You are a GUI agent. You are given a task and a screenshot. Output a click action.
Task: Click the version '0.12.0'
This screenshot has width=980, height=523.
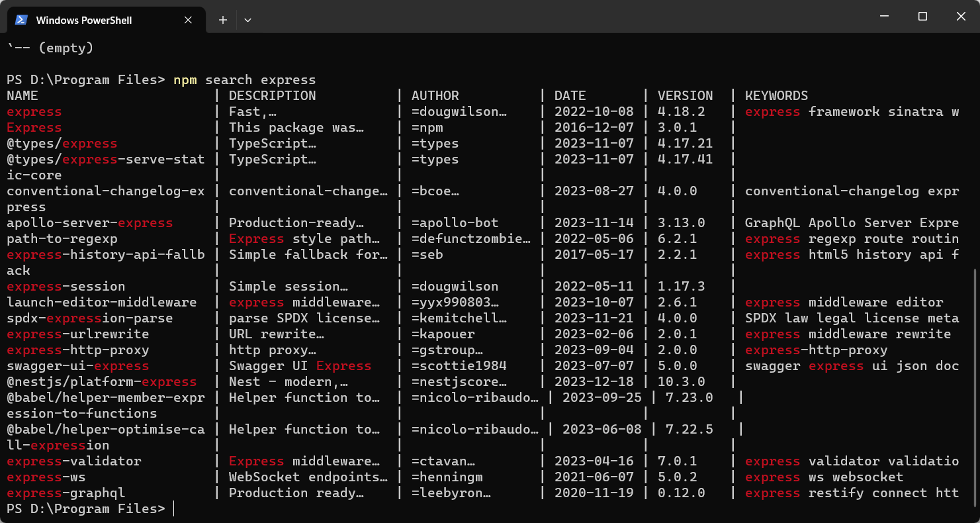pyautogui.click(x=682, y=493)
